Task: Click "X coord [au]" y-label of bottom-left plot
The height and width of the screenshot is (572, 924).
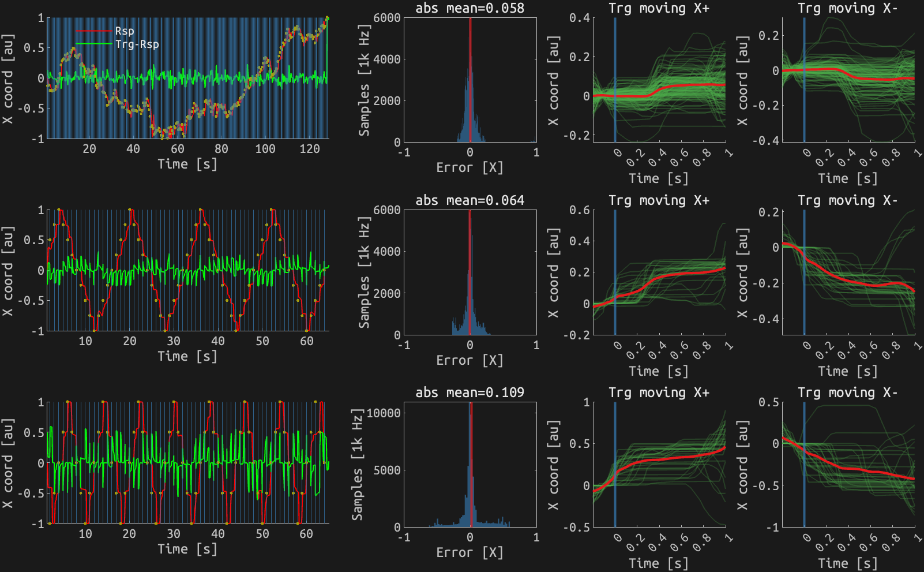Action: pyautogui.click(x=7, y=463)
